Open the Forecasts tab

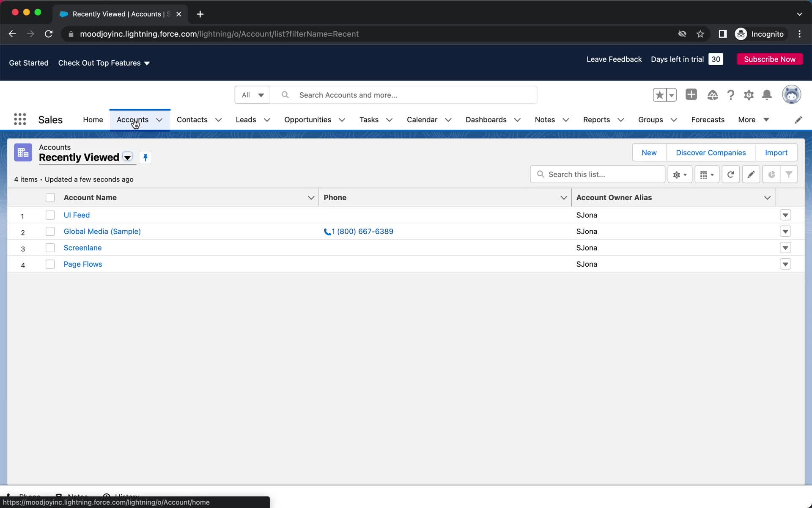click(x=708, y=120)
